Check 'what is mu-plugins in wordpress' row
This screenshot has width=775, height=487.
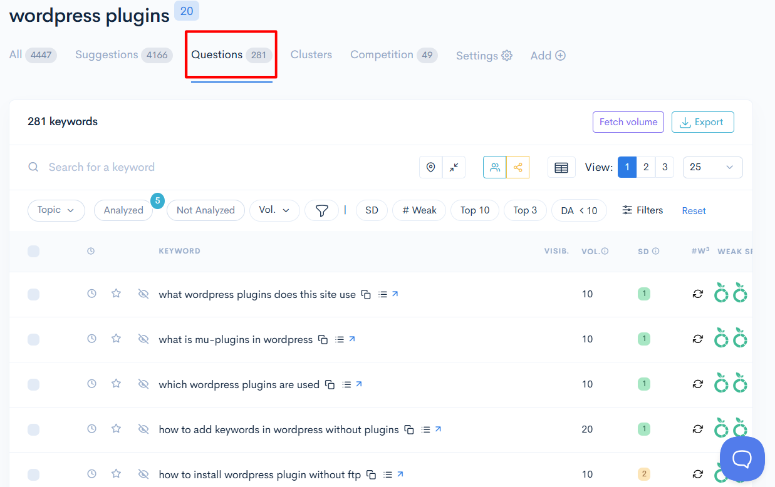tap(34, 340)
